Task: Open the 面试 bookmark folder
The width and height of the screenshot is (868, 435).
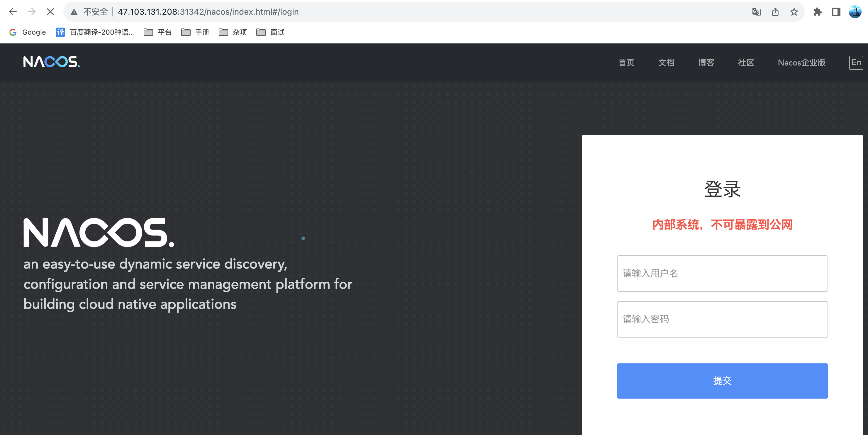Action: [x=270, y=32]
